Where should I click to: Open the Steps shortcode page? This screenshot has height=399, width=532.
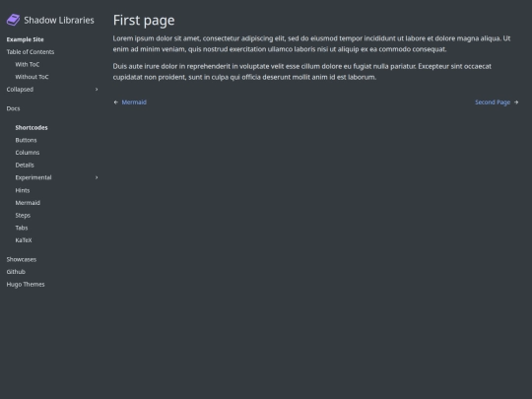(23, 216)
